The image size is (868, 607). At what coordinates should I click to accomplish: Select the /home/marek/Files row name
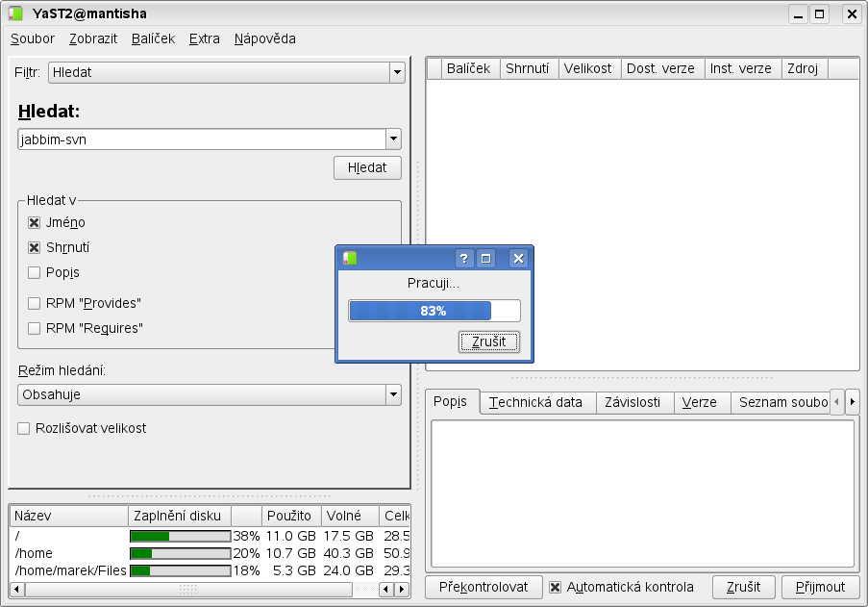click(x=70, y=570)
